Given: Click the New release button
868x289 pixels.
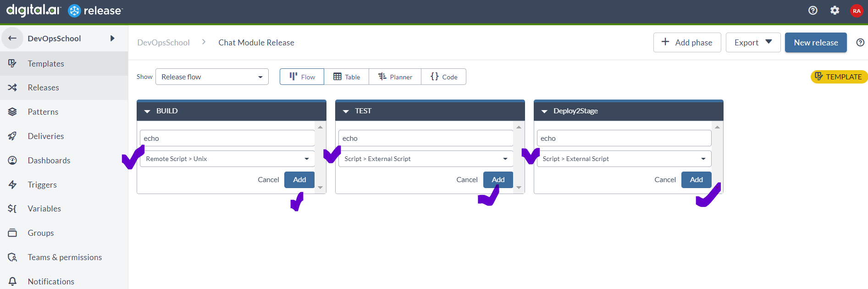Looking at the screenshot, I should [x=816, y=42].
